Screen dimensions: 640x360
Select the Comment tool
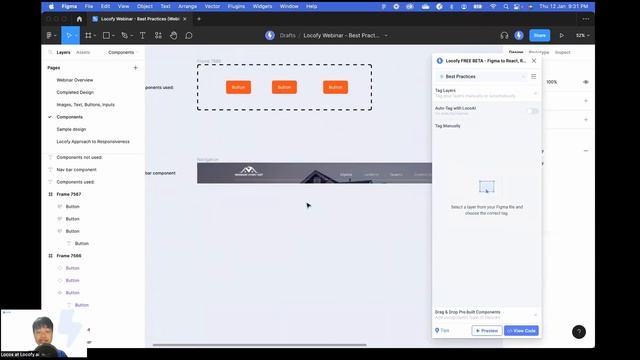click(189, 36)
